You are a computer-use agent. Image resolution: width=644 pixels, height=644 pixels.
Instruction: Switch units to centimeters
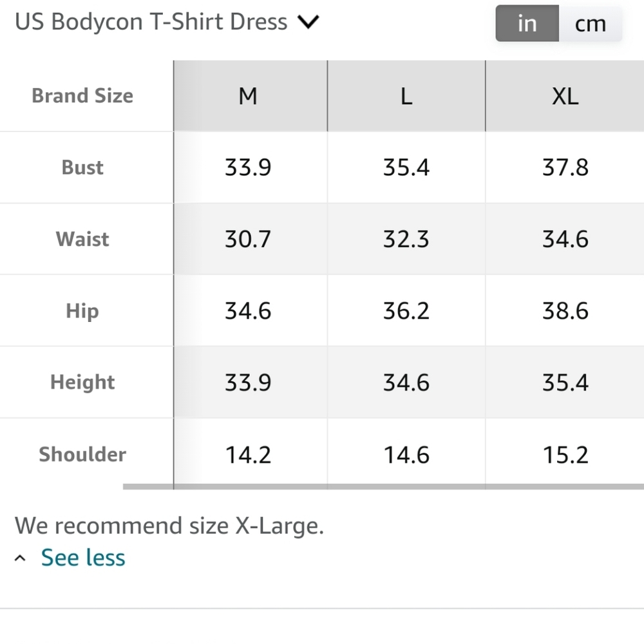coord(590,24)
